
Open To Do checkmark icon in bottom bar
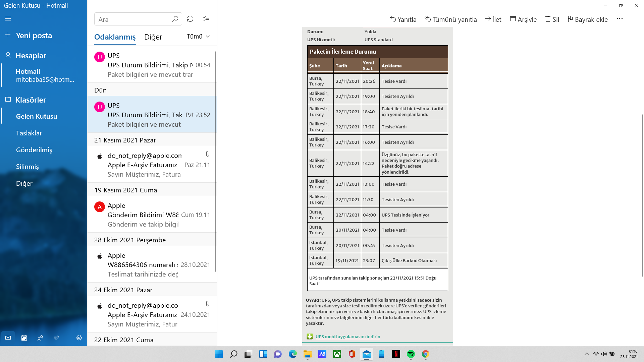pos(56,338)
